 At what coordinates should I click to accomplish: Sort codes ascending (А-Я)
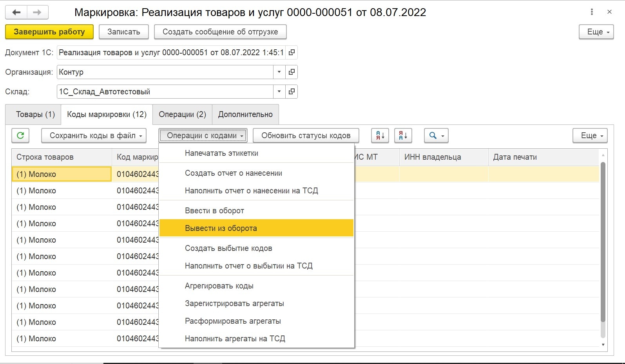tap(380, 135)
